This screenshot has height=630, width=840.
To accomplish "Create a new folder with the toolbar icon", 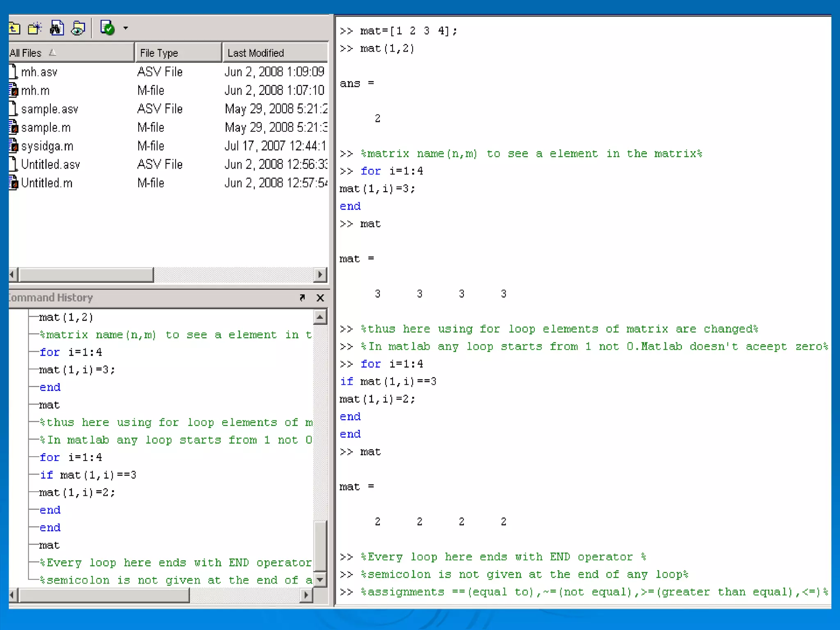I will pos(35,28).
